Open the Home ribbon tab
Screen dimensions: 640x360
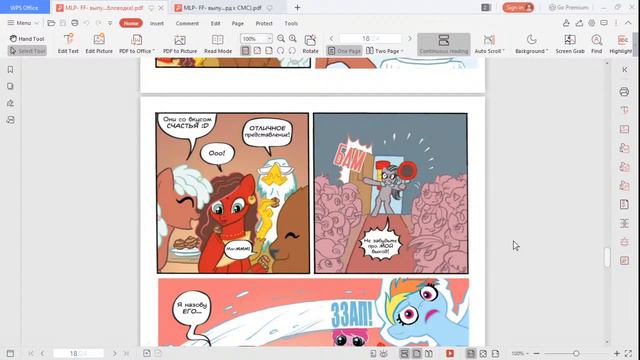[131, 23]
